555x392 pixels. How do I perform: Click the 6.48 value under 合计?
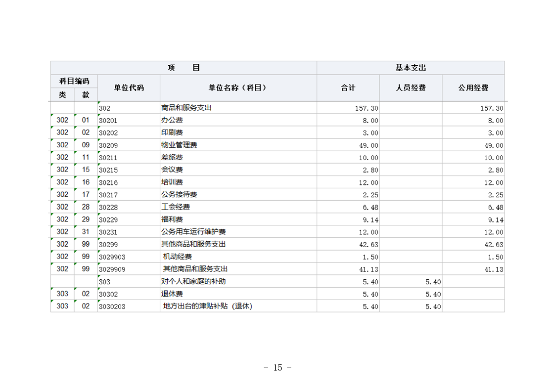370,207
